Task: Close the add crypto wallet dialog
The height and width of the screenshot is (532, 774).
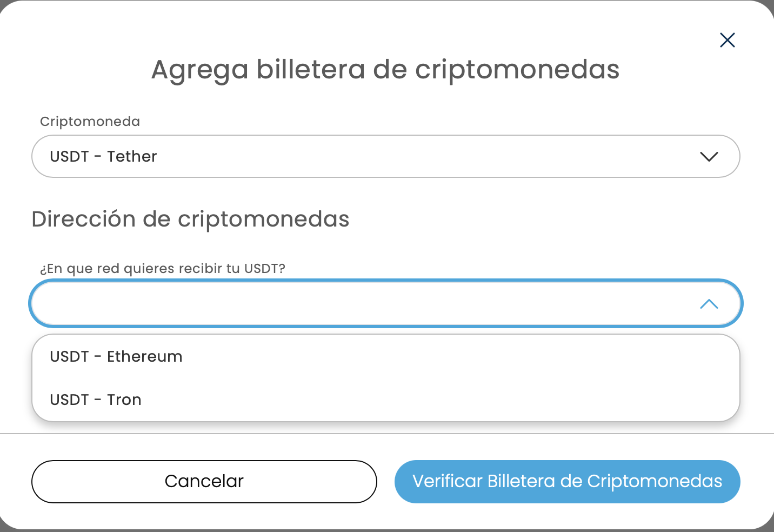Action: pos(727,40)
